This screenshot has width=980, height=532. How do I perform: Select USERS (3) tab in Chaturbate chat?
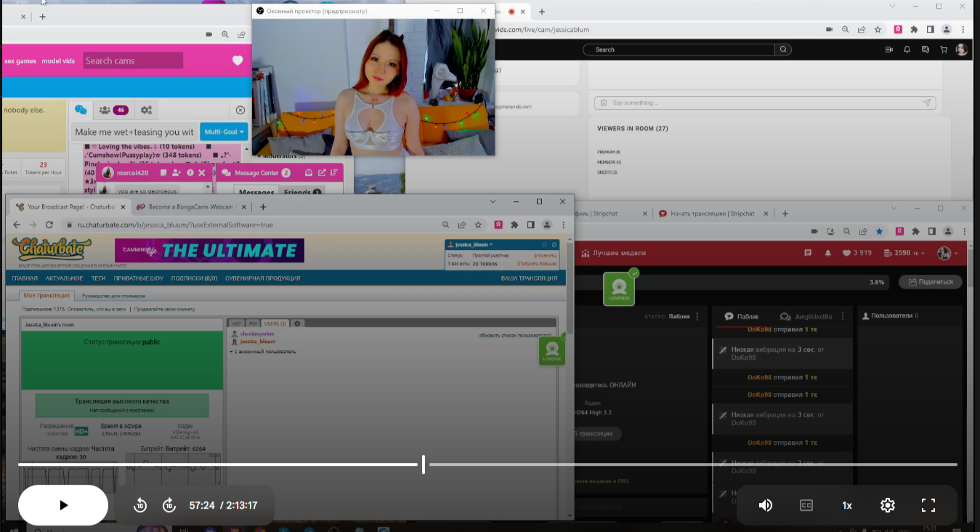coord(275,323)
